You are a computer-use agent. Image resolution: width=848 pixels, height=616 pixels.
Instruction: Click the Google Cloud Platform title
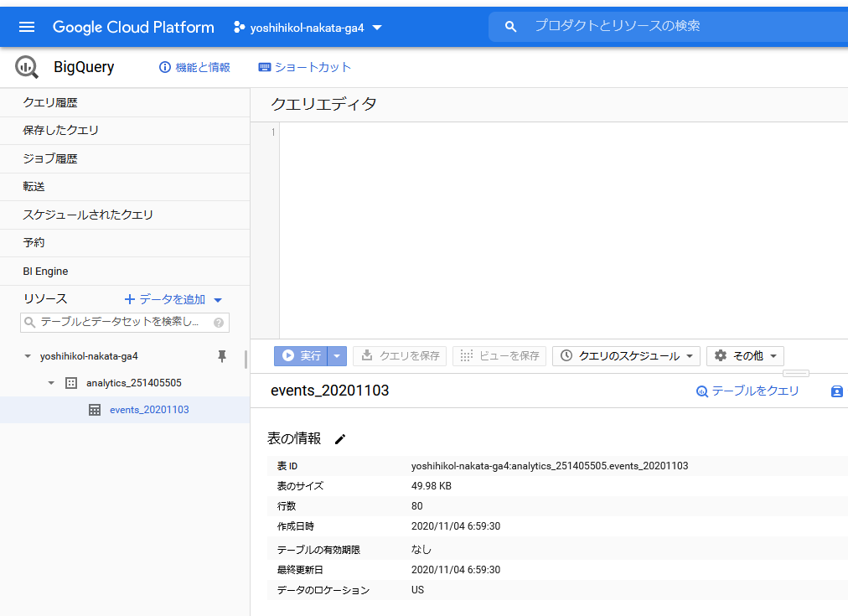[x=133, y=27]
